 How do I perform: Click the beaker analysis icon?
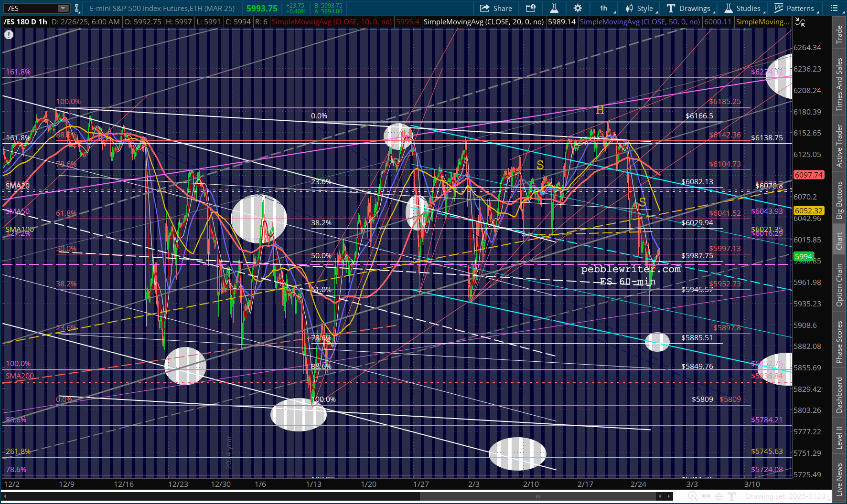click(x=554, y=8)
